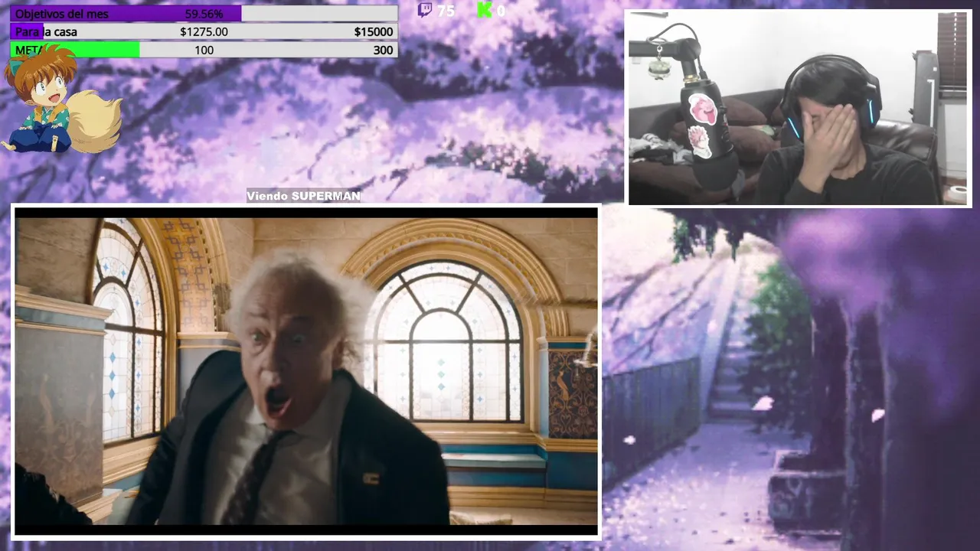Click the META current value 100
Screen dimensions: 980x551
coord(204,50)
